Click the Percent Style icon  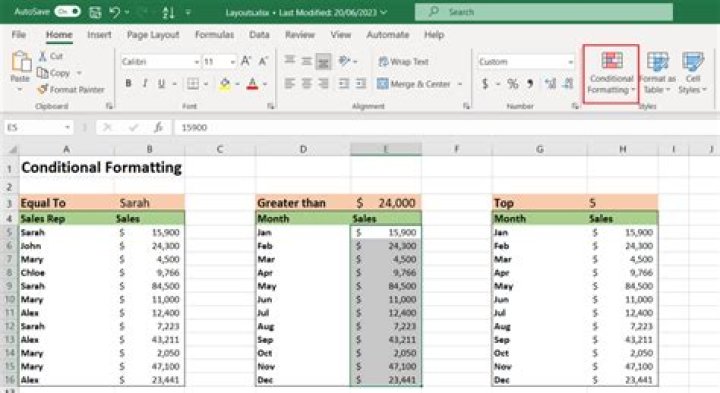[x=512, y=84]
